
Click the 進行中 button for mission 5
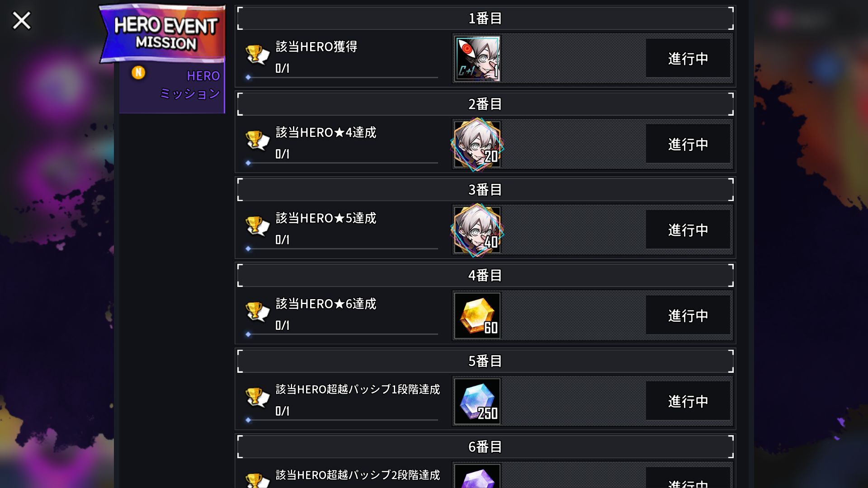[x=688, y=401]
